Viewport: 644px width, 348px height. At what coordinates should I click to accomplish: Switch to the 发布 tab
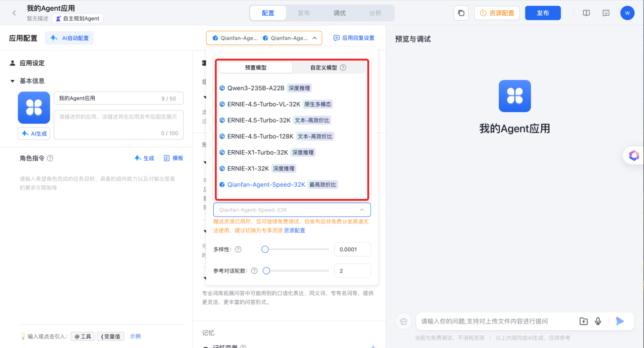tap(304, 13)
